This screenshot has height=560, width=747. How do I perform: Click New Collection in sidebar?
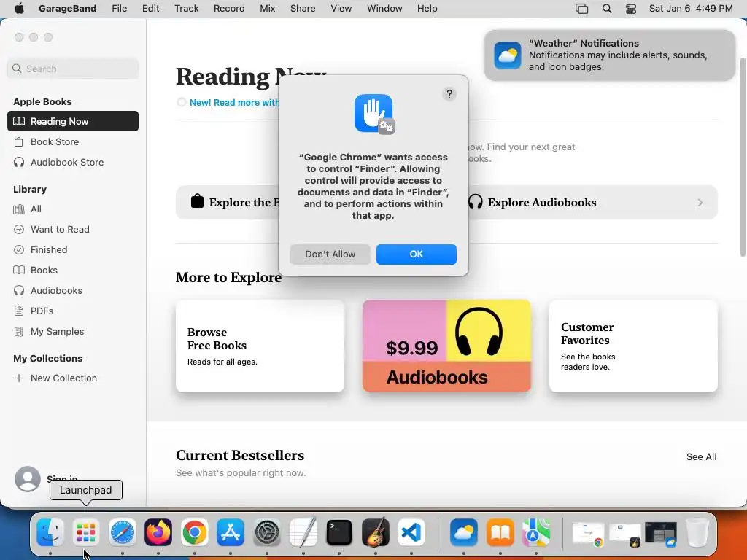(x=73, y=378)
